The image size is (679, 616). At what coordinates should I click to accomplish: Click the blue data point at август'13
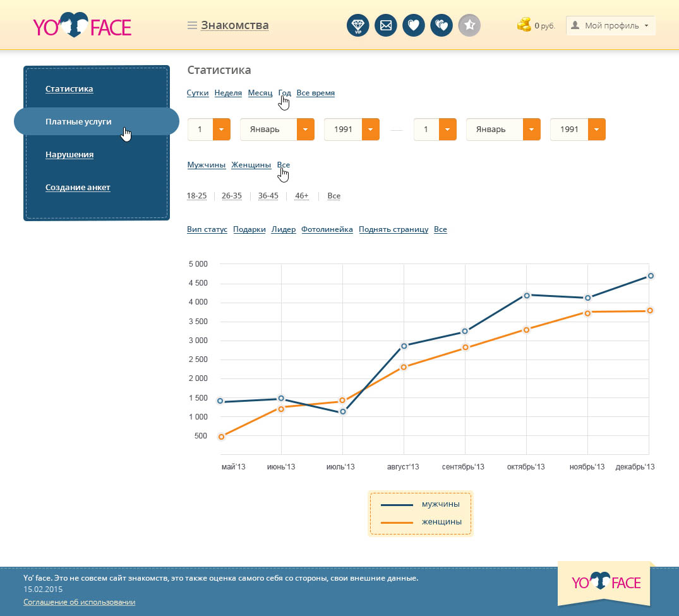(x=404, y=346)
